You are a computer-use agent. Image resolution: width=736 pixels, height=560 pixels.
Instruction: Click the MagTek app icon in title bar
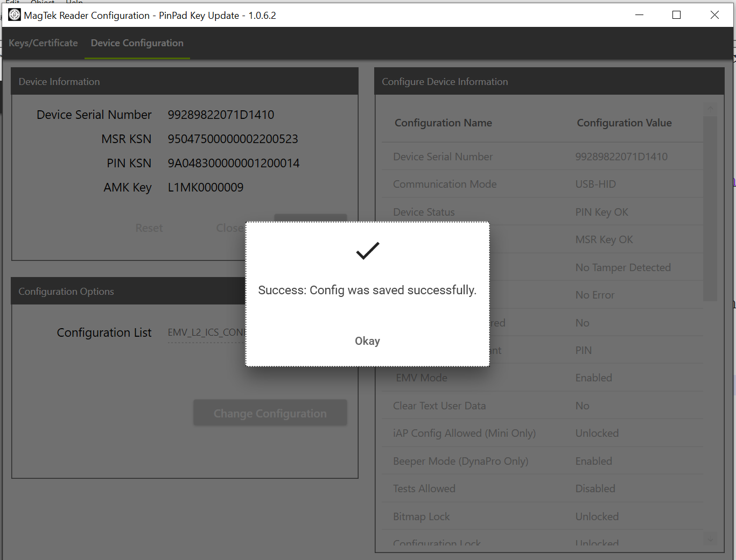(x=15, y=15)
